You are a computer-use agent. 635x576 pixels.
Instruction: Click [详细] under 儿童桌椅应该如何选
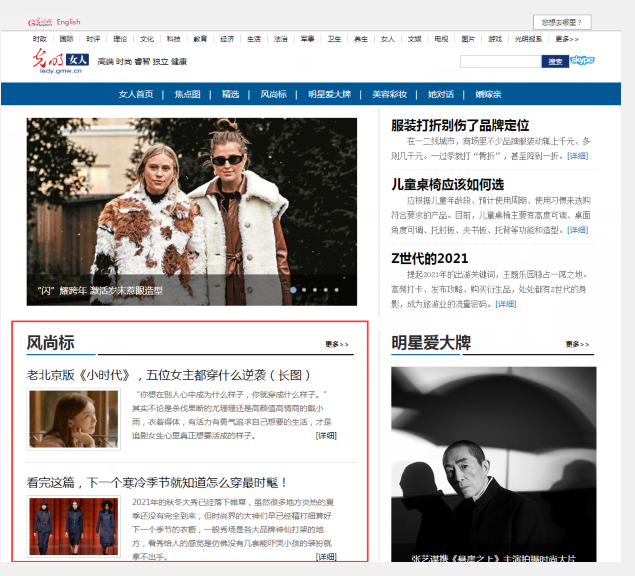pyautogui.click(x=577, y=230)
